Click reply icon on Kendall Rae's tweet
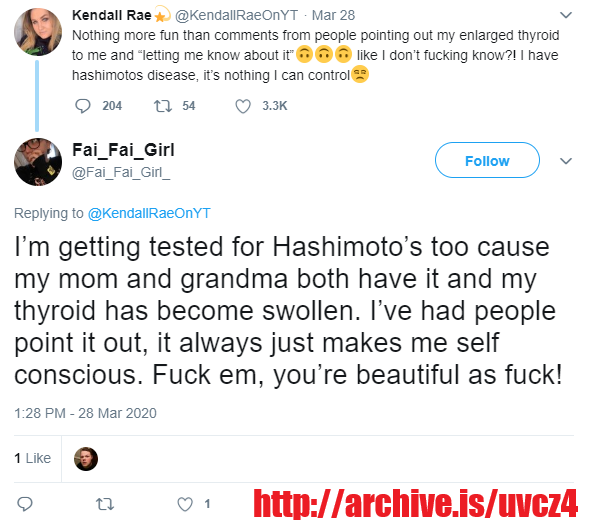This screenshot has width=599, height=521. (x=83, y=106)
